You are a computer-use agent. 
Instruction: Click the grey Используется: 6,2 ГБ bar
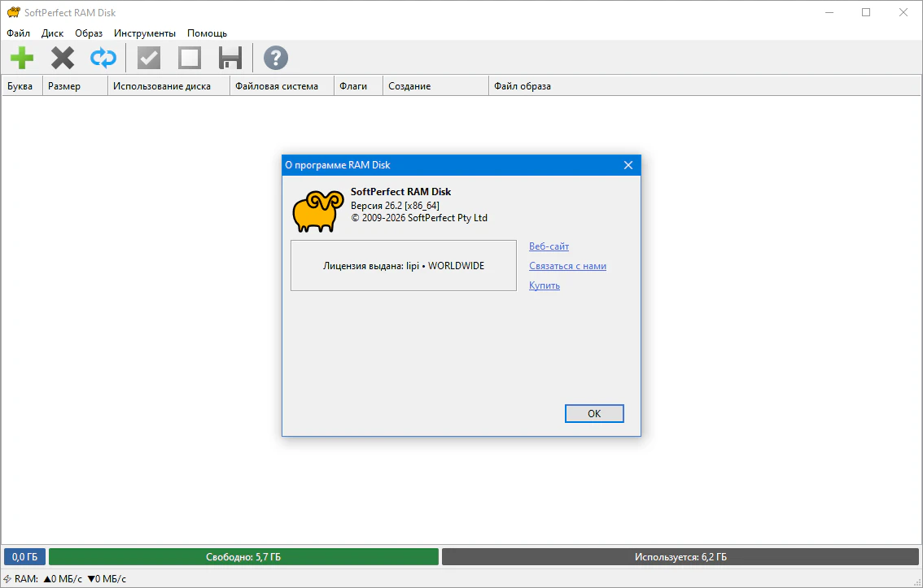tap(680, 557)
